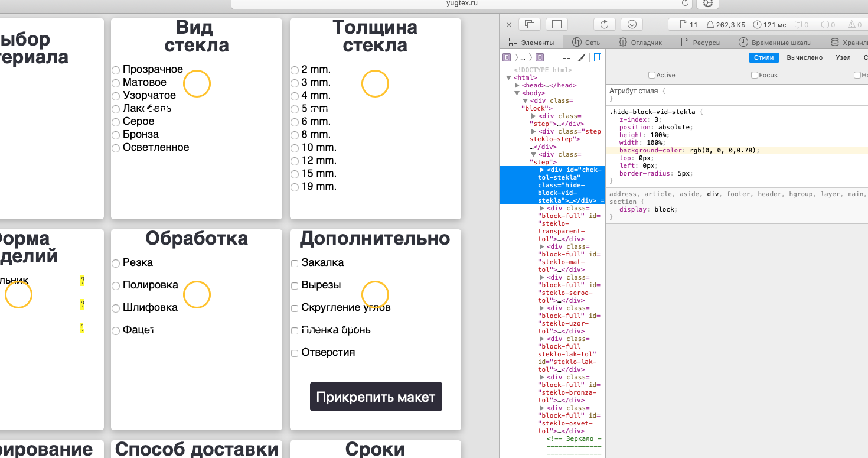
Task: Download web archive via arrow icon
Action: point(632,24)
